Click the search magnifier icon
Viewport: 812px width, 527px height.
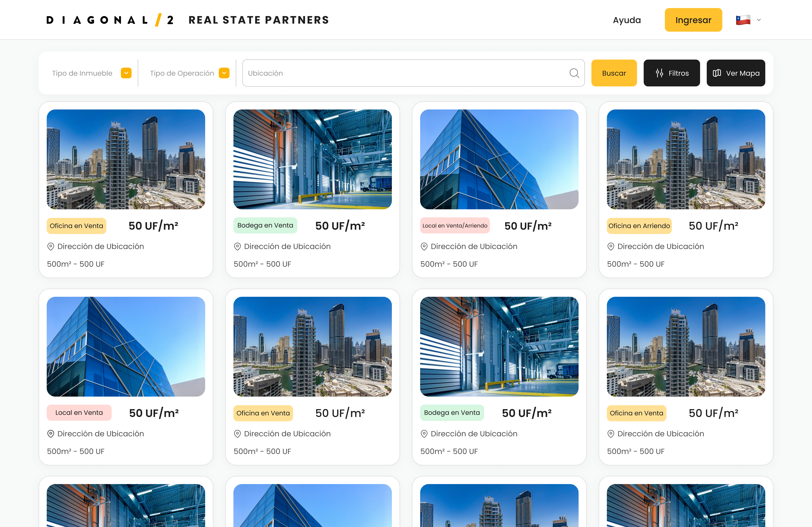[574, 73]
